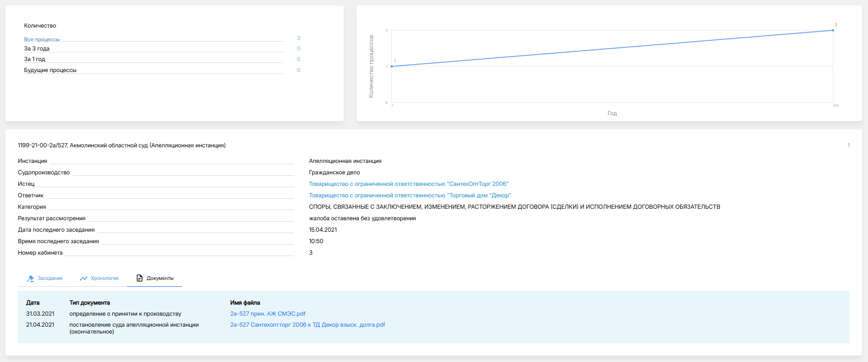Download 2а-527 прин. АЖ СМЭС.pdf file
This screenshot has width=868, height=362.
pyautogui.click(x=268, y=314)
